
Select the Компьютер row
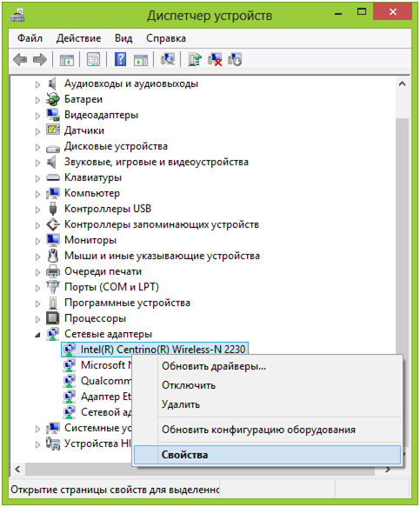point(92,193)
